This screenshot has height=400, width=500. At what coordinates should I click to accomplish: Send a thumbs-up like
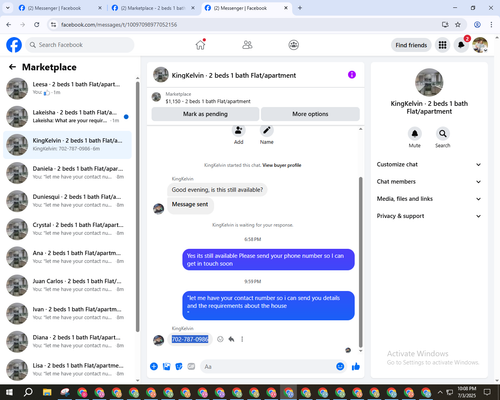pyautogui.click(x=356, y=366)
